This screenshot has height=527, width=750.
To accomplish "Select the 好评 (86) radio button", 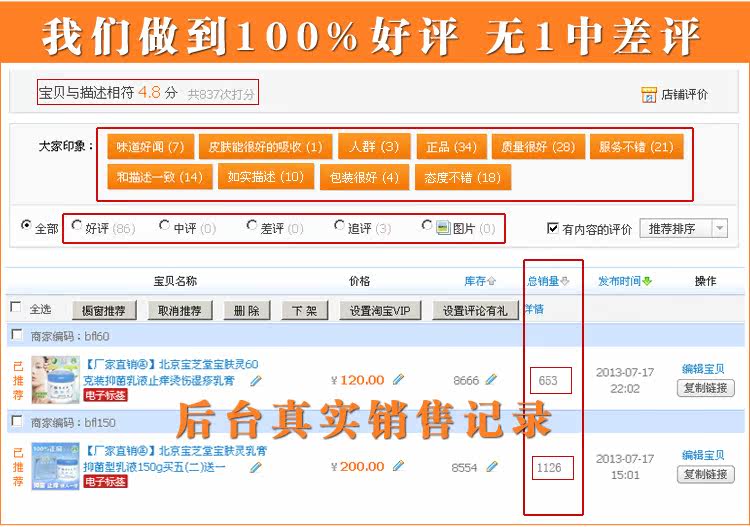I will tap(76, 225).
